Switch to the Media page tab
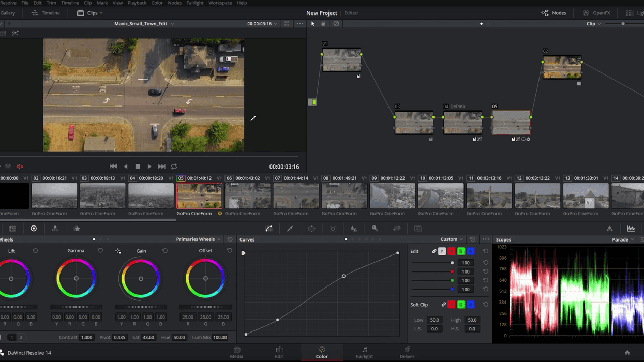The height and width of the screenshot is (362, 644). pos(236,352)
